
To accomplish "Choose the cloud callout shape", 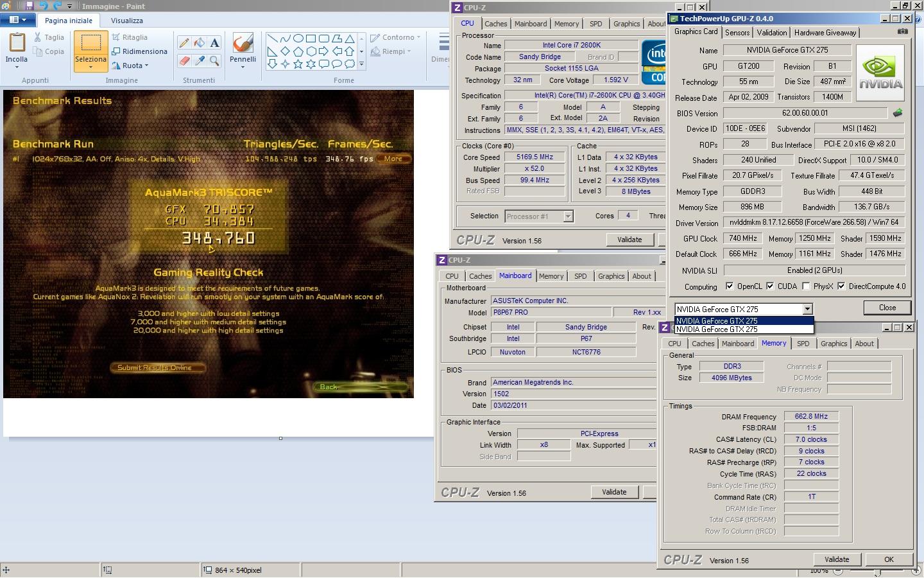I will pos(350,64).
